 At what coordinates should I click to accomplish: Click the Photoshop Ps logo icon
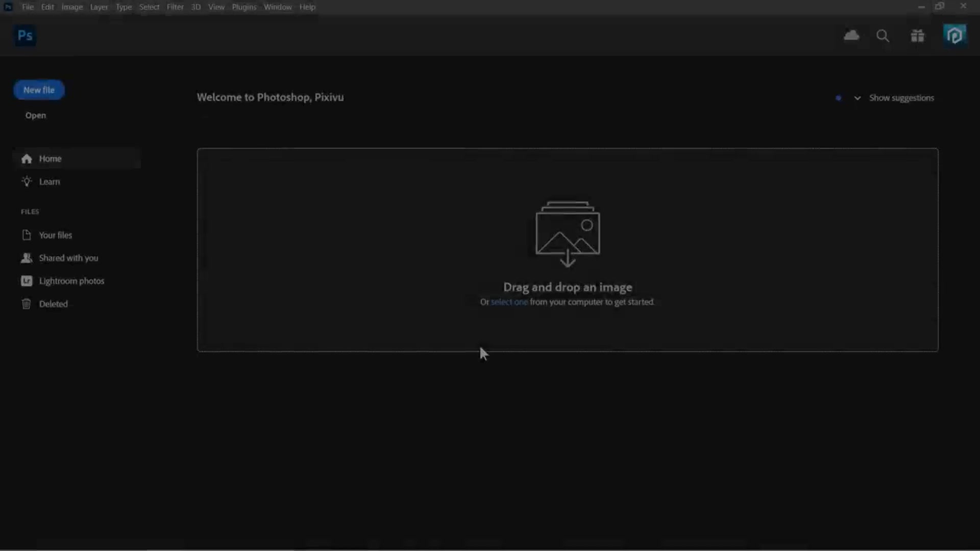pos(24,36)
